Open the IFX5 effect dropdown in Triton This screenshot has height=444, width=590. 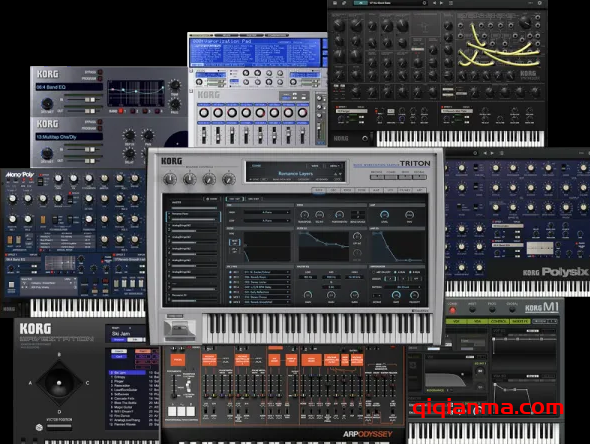266,292
